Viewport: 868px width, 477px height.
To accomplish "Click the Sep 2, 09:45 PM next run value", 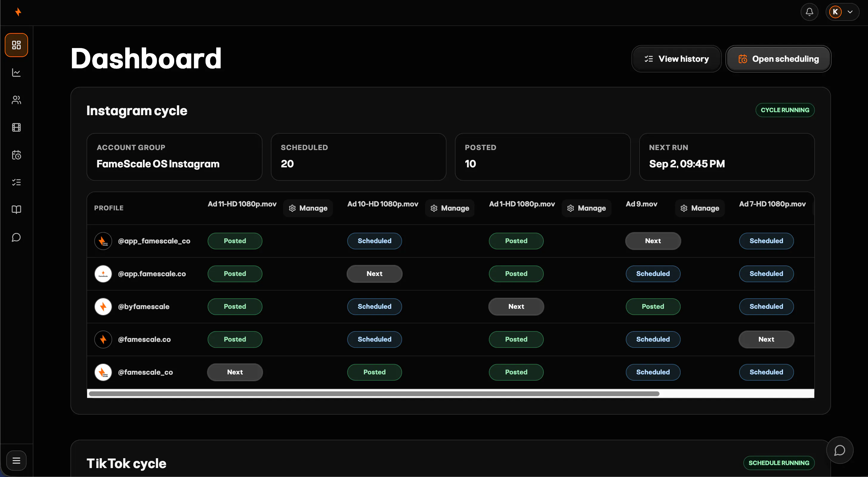I will (x=687, y=164).
